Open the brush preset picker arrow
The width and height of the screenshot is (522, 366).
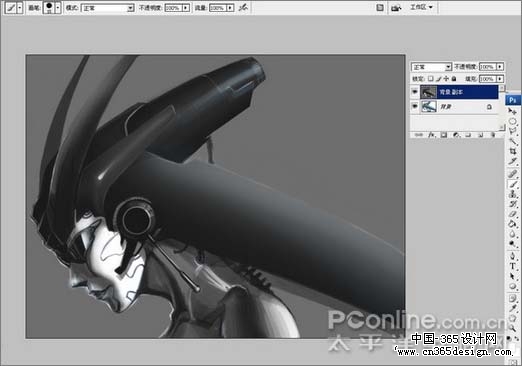(58, 7)
